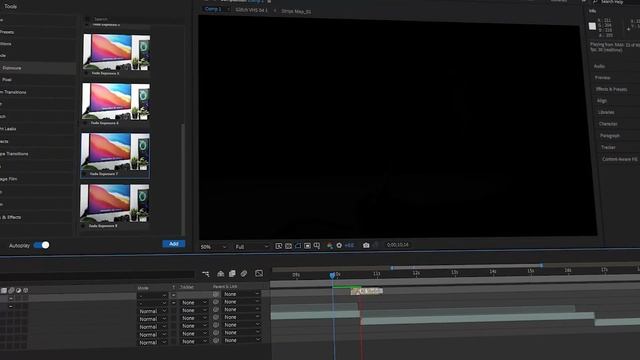Take a snapshot with the camera icon

(366, 245)
